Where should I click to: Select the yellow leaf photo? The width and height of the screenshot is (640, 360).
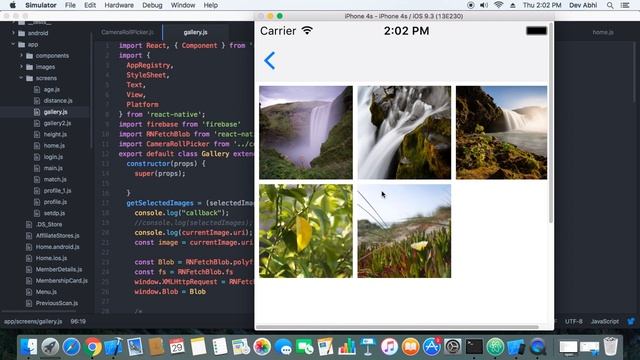pos(306,231)
